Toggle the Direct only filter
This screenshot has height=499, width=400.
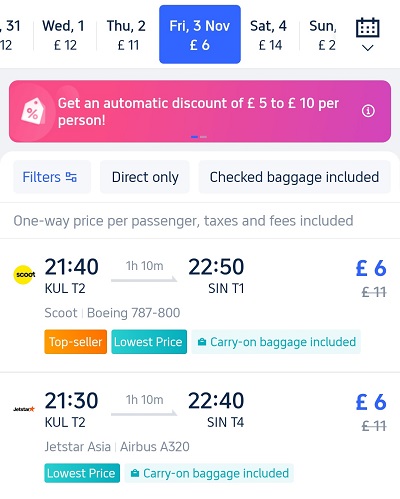pyautogui.click(x=145, y=177)
